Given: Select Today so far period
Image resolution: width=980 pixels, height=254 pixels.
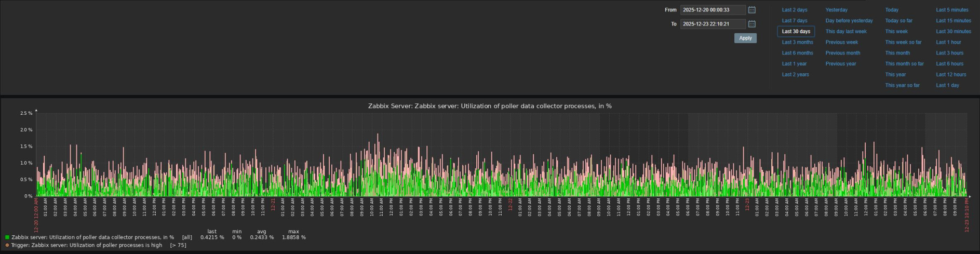Looking at the screenshot, I should pos(899,21).
